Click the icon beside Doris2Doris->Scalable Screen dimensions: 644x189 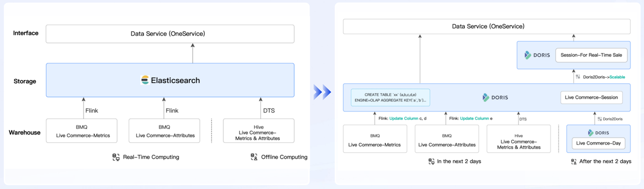pos(578,77)
